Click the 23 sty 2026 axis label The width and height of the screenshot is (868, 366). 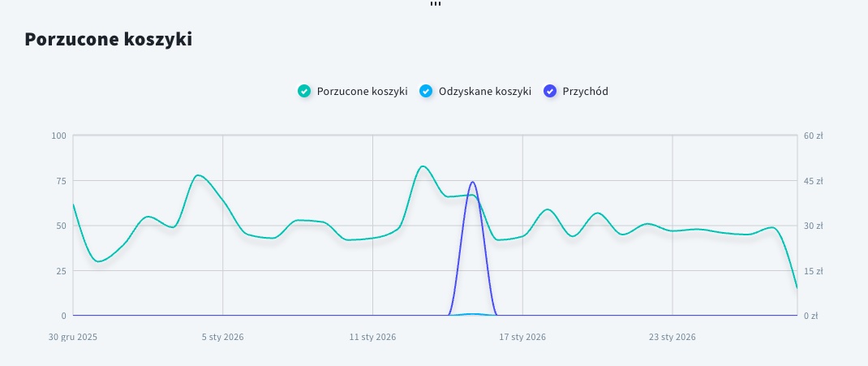(672, 337)
